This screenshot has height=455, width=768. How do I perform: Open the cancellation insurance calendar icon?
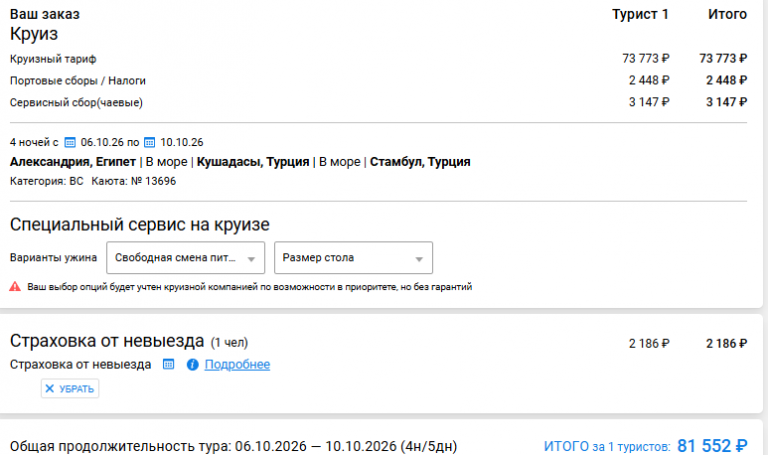click(x=168, y=364)
